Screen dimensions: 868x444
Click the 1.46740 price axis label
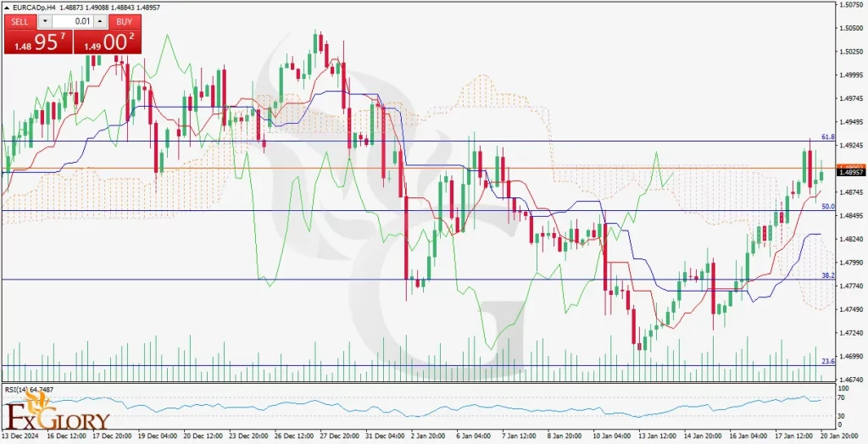click(853, 380)
